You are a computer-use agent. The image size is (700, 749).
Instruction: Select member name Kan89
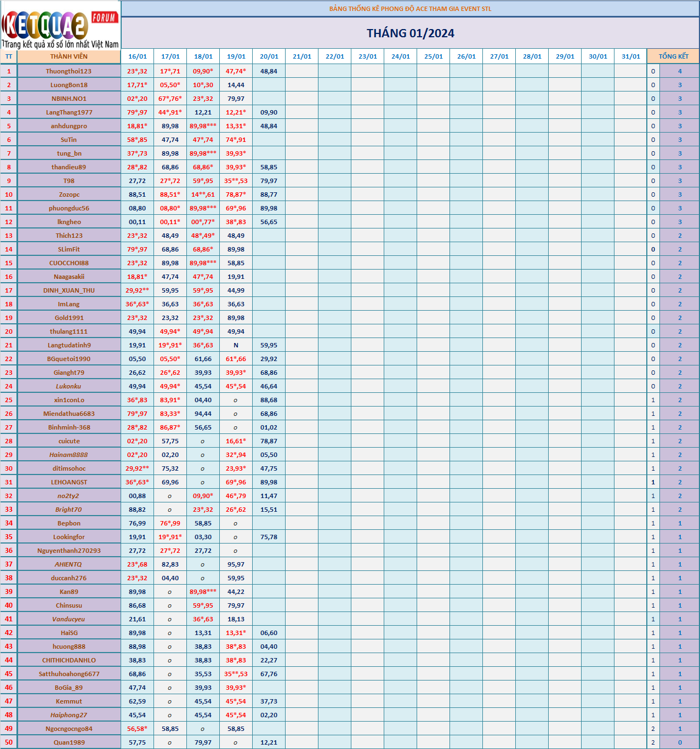pyautogui.click(x=69, y=592)
